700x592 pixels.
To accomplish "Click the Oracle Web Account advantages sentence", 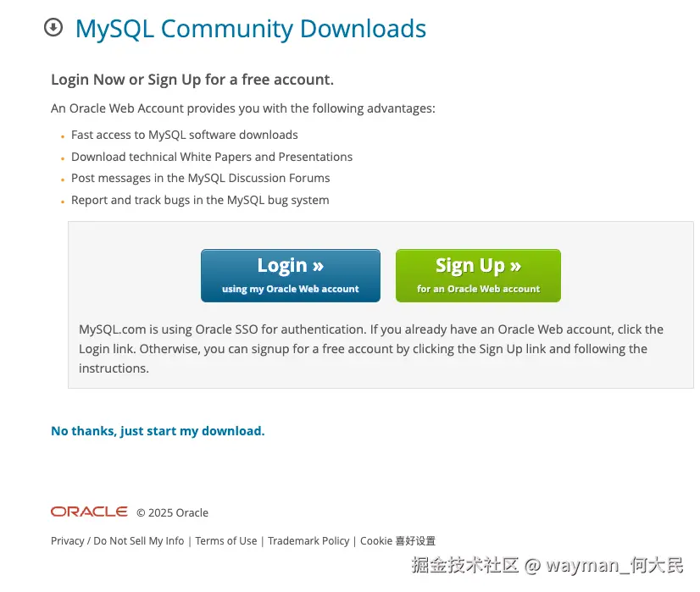I will 243,108.
